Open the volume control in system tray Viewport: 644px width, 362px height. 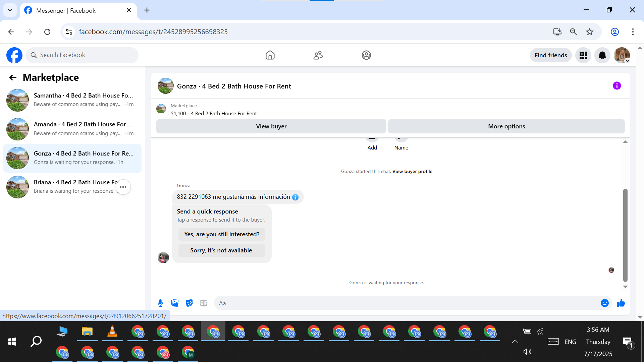click(x=527, y=352)
